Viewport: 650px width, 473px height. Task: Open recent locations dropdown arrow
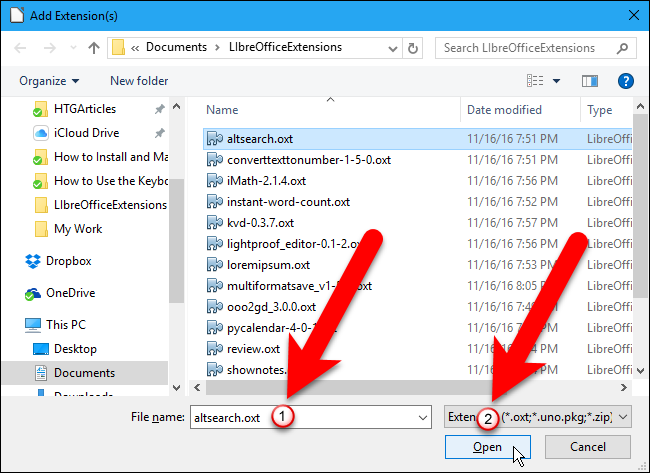(73, 48)
